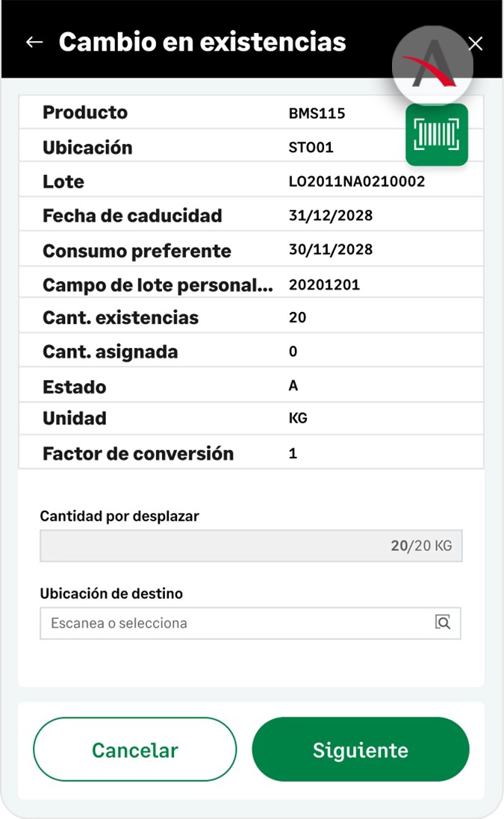Tap the Fecha de caducidad row
Viewport: 504px width, 819px height.
point(251,216)
